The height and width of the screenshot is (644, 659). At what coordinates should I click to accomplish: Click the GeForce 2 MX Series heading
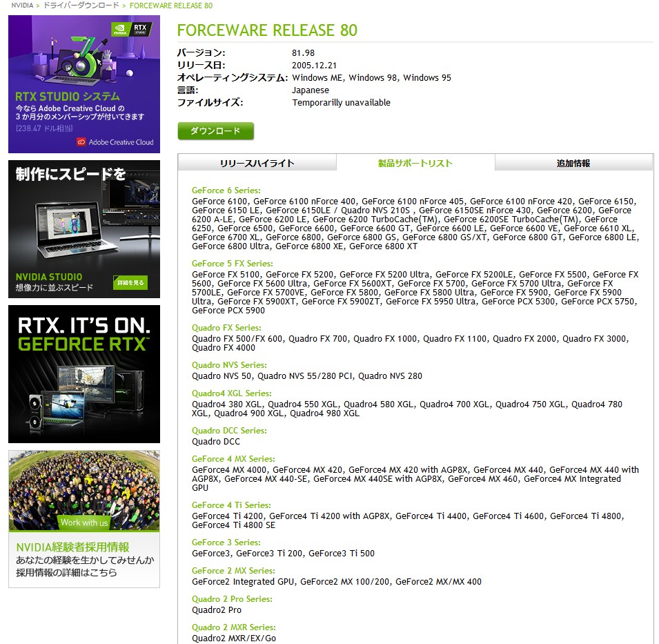coord(233,570)
